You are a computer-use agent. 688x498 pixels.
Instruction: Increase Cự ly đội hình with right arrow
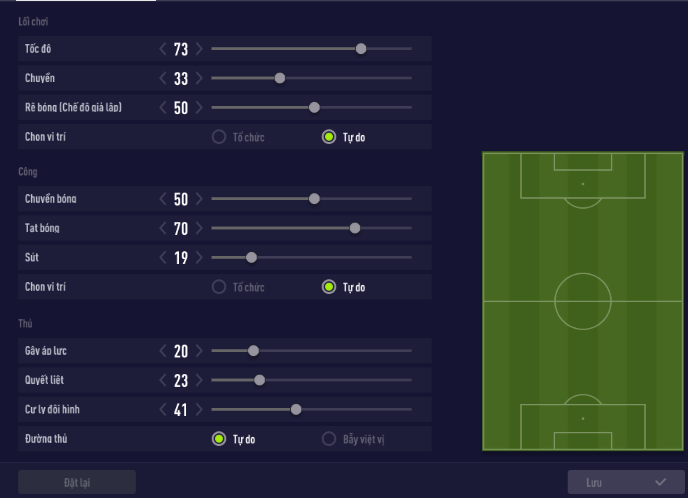pyautogui.click(x=199, y=409)
